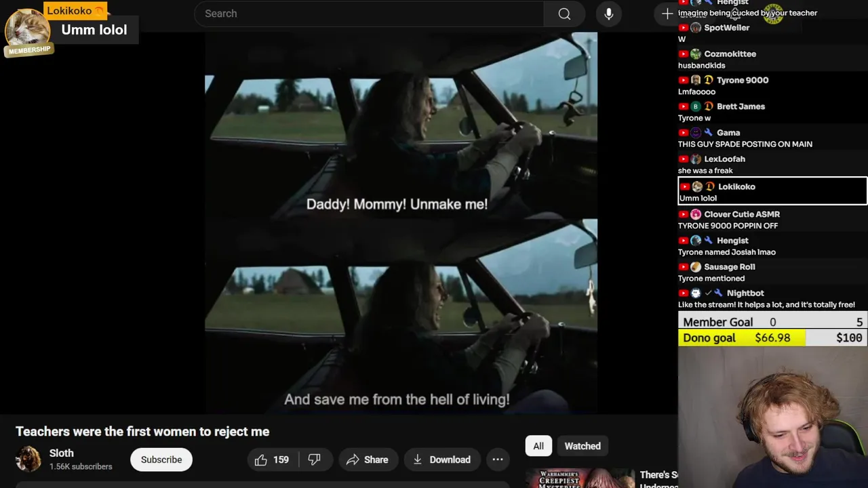This screenshot has width=868, height=488.
Task: Click the Cozmokittee chat avatar
Action: (x=695, y=54)
